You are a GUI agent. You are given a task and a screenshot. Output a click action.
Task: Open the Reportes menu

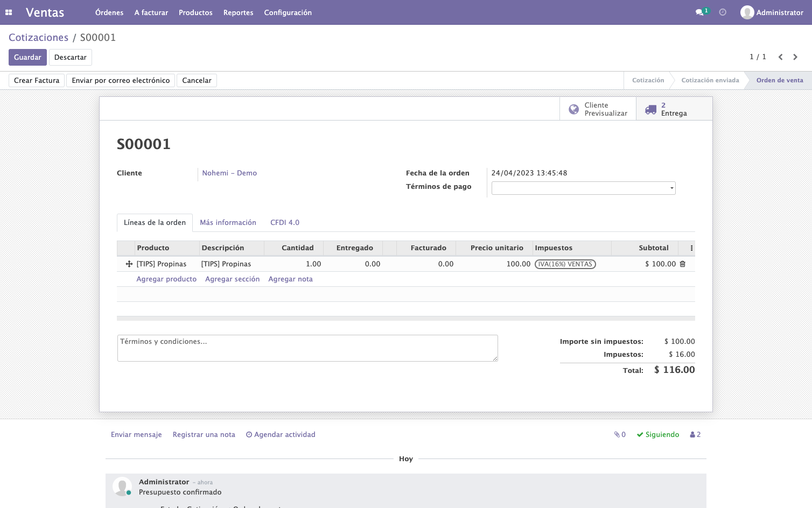tap(239, 12)
